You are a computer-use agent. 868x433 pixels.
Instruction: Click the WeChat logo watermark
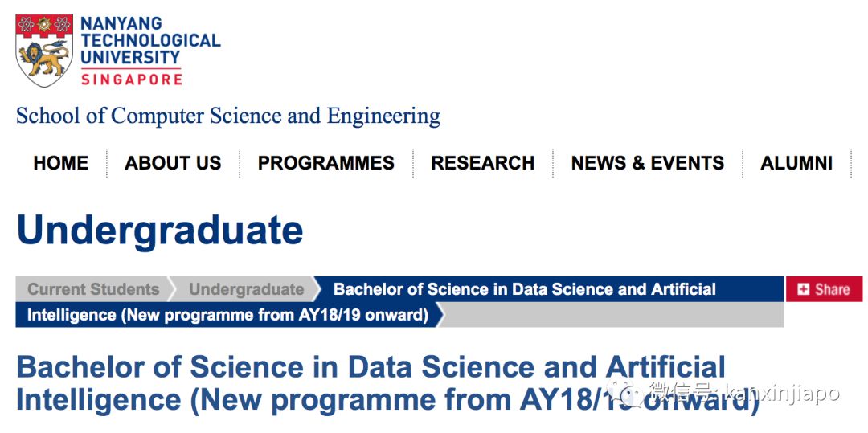pyautogui.click(x=624, y=392)
